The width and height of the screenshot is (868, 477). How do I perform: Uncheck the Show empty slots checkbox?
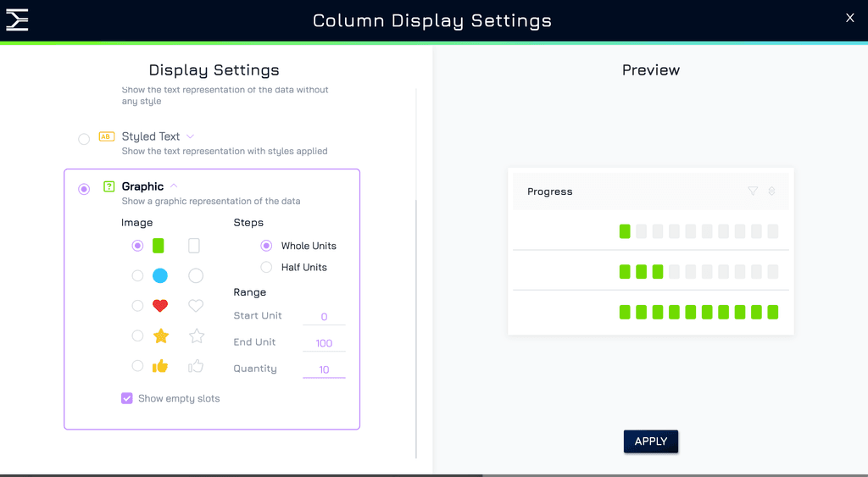tap(127, 398)
